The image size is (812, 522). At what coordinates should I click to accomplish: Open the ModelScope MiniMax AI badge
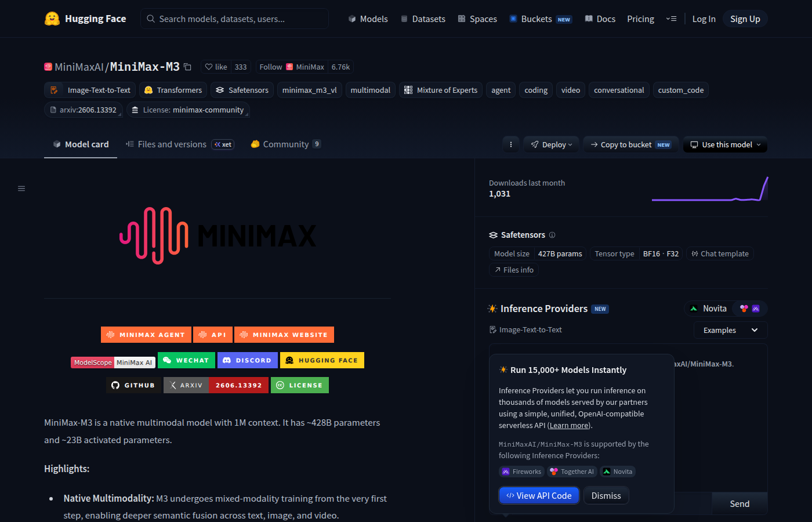[x=113, y=362]
